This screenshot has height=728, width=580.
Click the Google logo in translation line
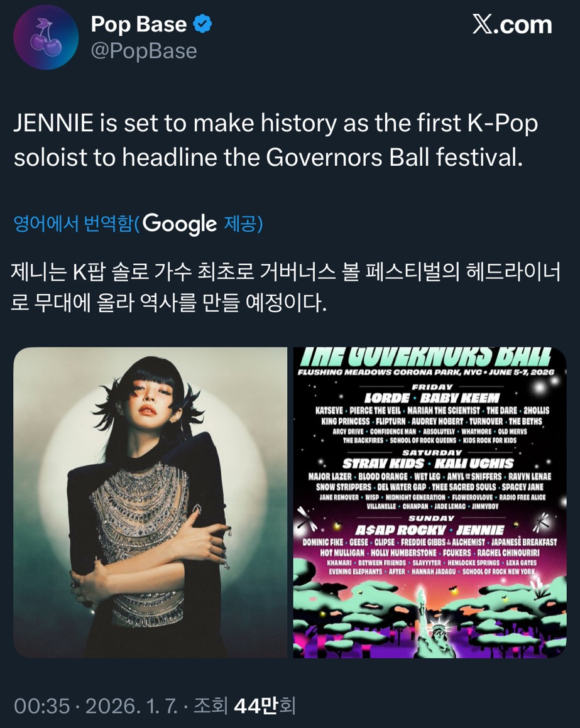click(x=180, y=224)
